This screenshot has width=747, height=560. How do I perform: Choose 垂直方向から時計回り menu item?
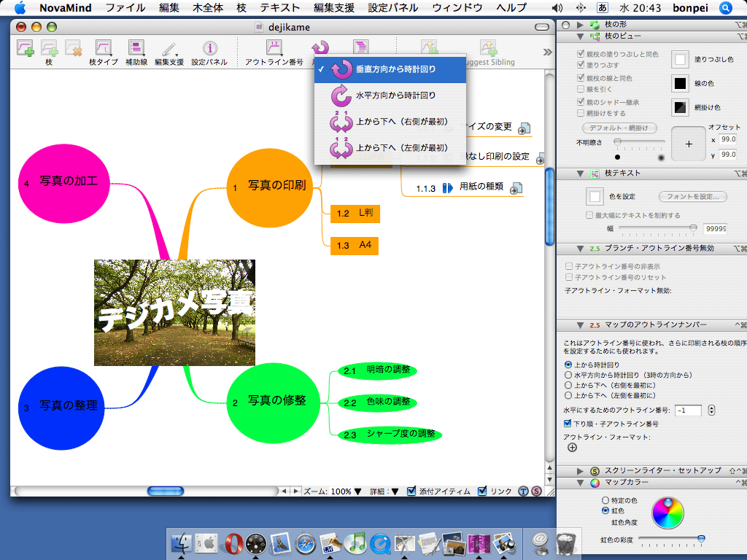point(390,69)
